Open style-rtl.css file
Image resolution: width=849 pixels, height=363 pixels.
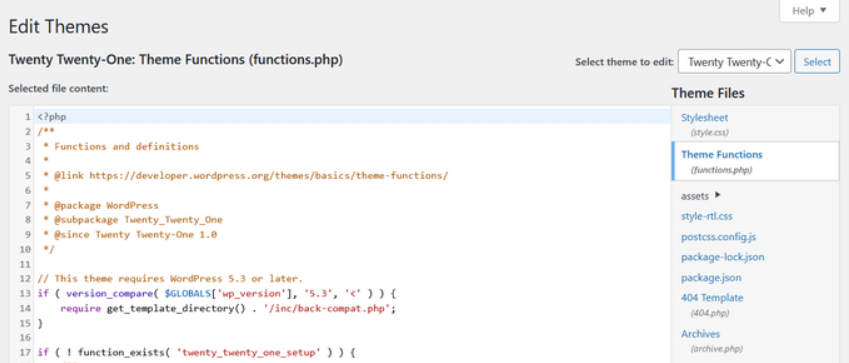pos(707,216)
